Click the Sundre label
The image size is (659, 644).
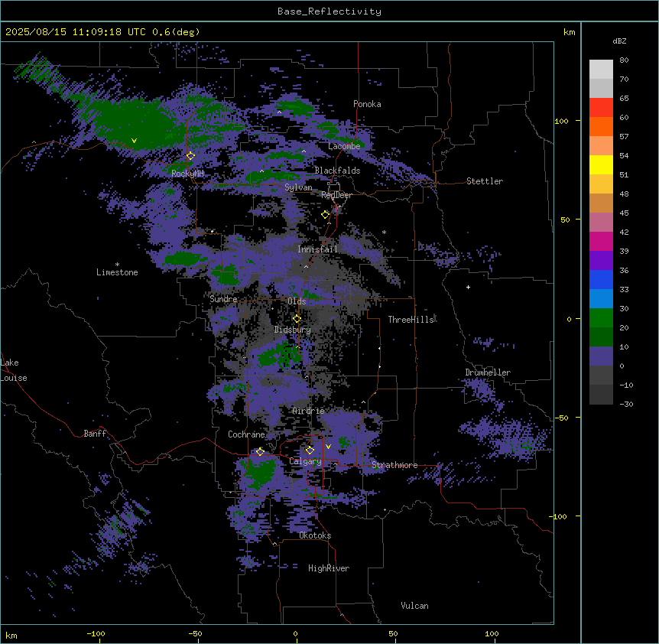tap(223, 299)
